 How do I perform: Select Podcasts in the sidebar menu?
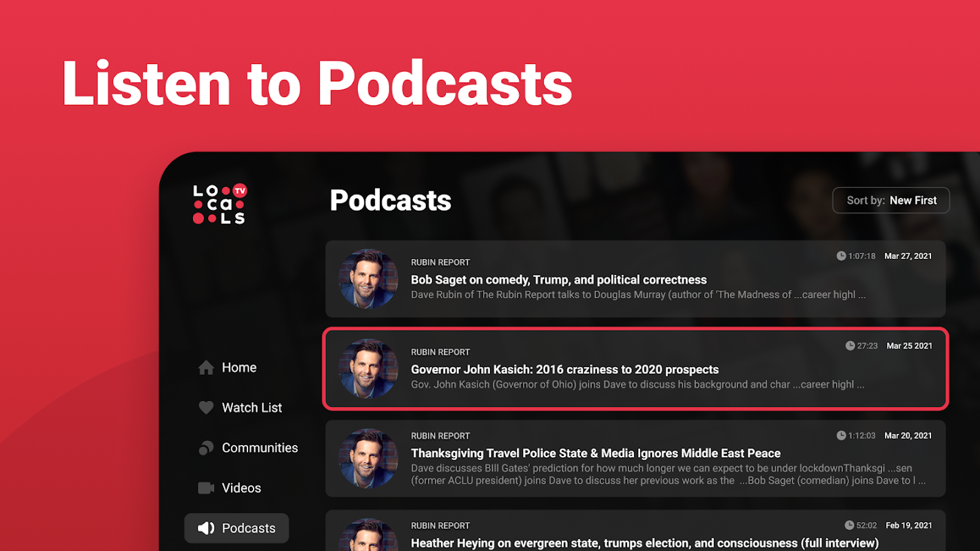pyautogui.click(x=236, y=528)
